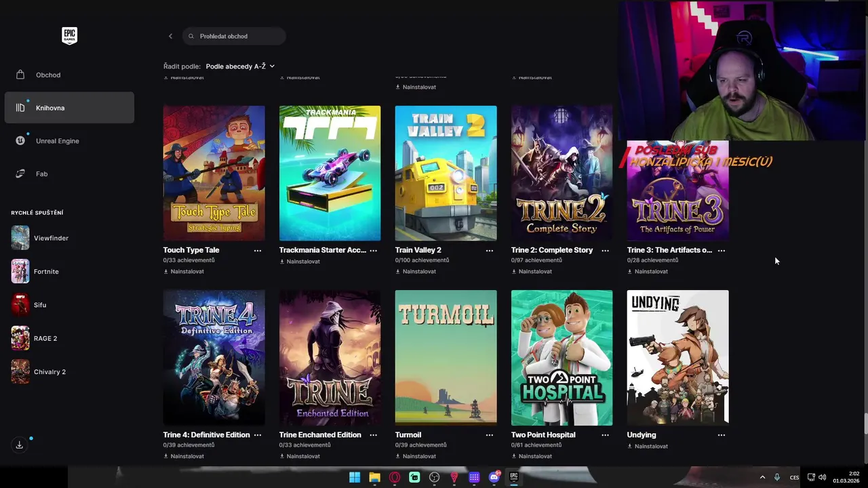Install Trine 4: Definitive Edition via Nainstalovat

click(x=184, y=456)
